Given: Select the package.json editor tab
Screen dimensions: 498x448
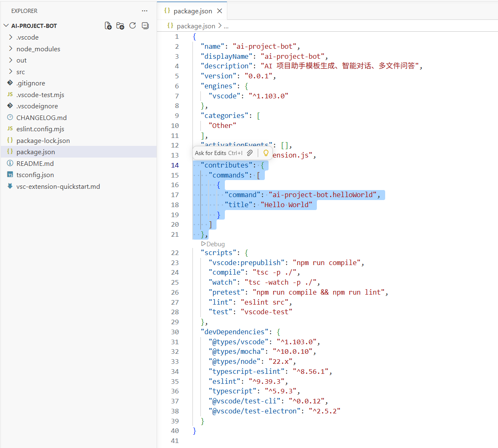Looking at the screenshot, I should 192,11.
